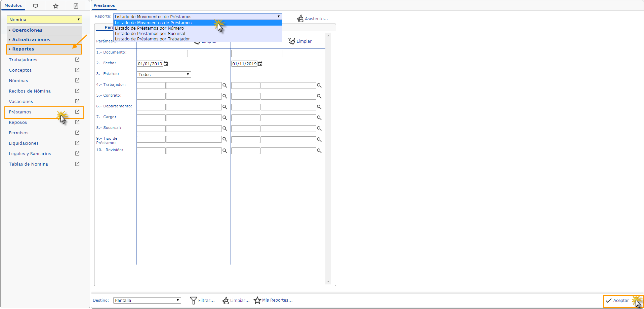Open the Nomina module dropdown
Screen dimensions: 644x309
pyautogui.click(x=44, y=20)
